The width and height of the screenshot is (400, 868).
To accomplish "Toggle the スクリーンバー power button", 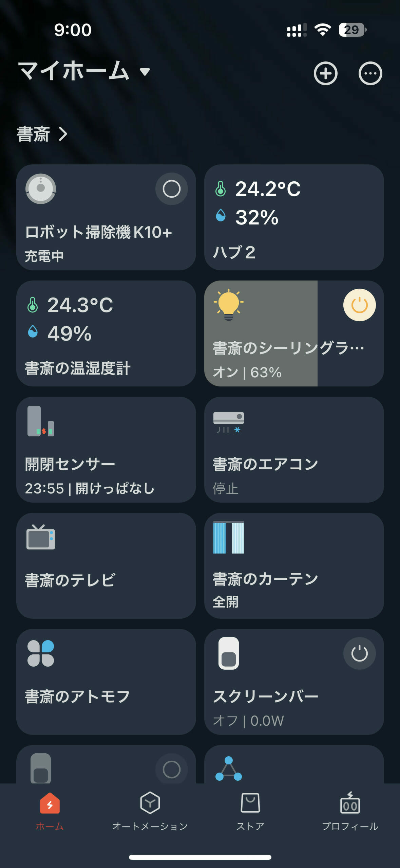I will (359, 653).
